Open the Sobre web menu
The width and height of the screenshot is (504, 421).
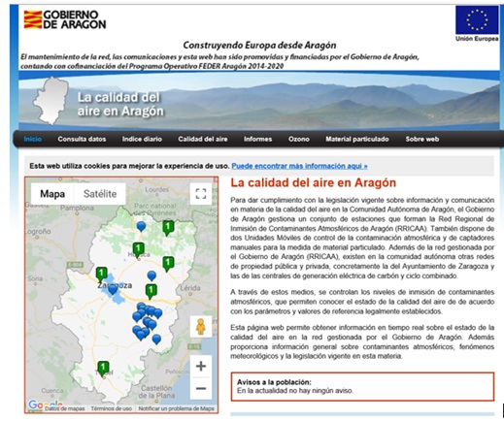point(422,139)
